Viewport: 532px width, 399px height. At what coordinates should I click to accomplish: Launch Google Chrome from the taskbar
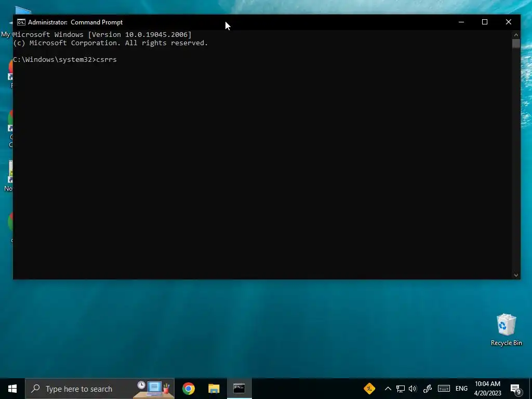188,389
